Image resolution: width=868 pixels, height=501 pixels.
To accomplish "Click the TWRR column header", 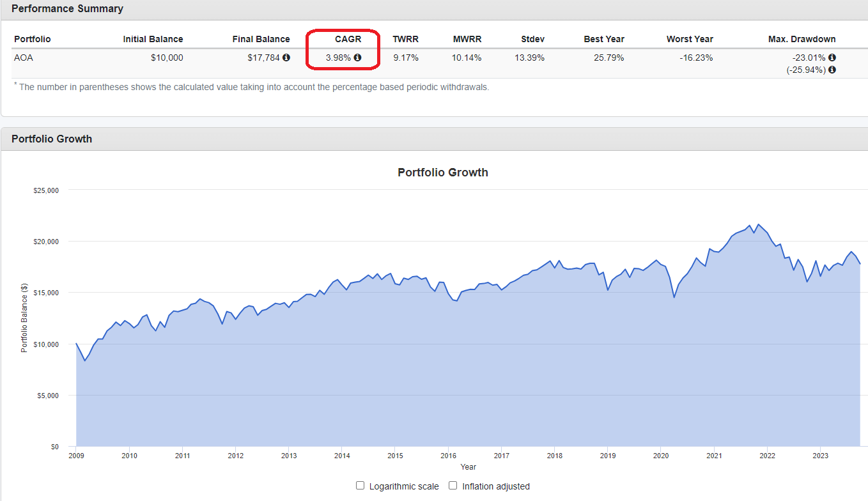I will pyautogui.click(x=405, y=39).
